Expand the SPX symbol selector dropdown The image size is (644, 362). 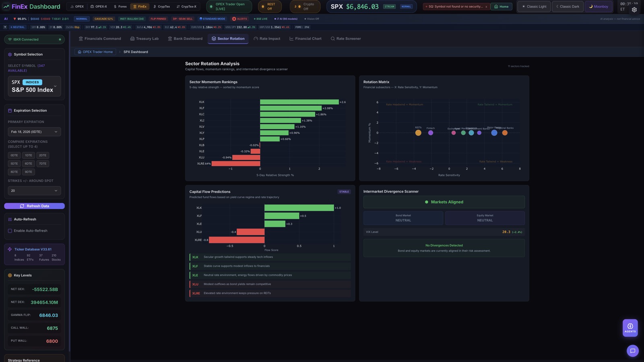(55, 86)
